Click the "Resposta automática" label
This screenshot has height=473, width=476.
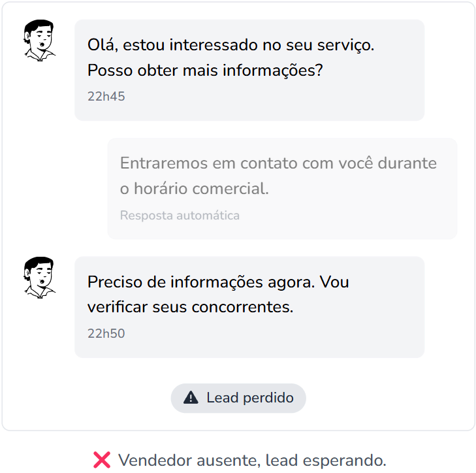(x=180, y=215)
